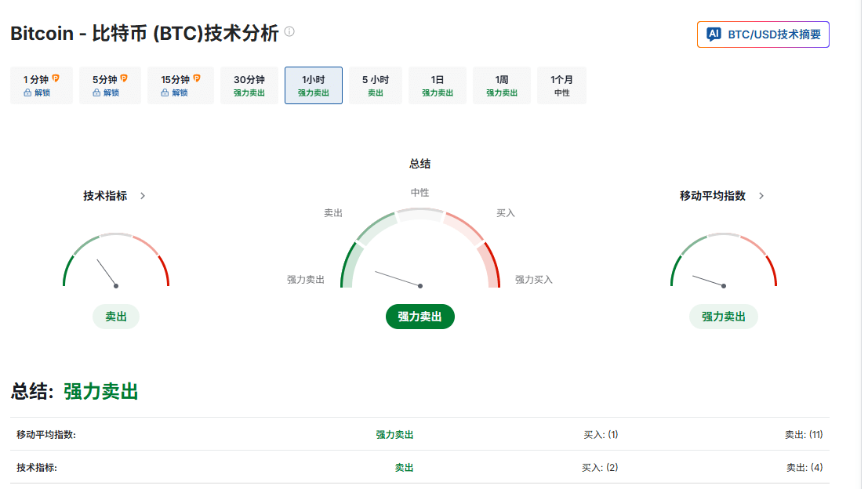Click the premium badge on 5分钟 tab
Image resolution: width=868 pixels, height=489 pixels.
124,78
